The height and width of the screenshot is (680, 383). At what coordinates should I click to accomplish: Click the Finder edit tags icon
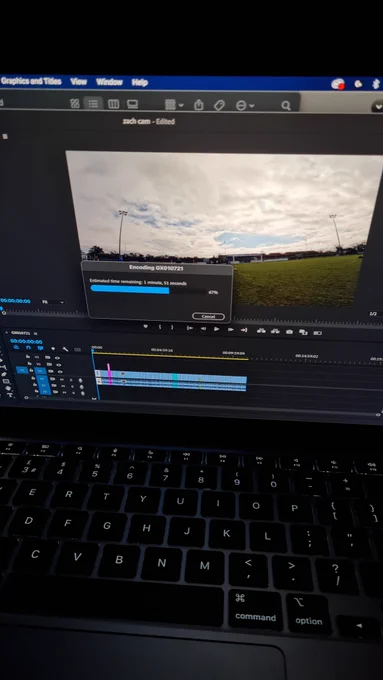(x=219, y=105)
